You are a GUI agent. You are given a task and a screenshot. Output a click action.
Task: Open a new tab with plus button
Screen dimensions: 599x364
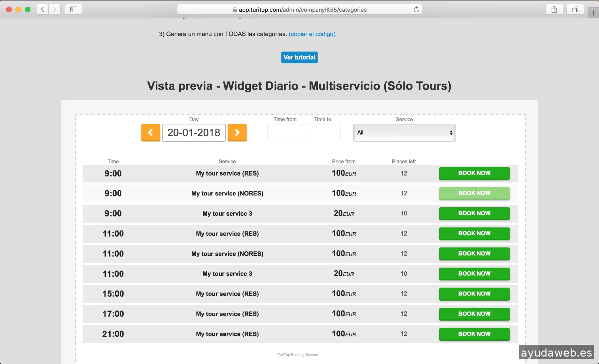pyautogui.click(x=593, y=13)
